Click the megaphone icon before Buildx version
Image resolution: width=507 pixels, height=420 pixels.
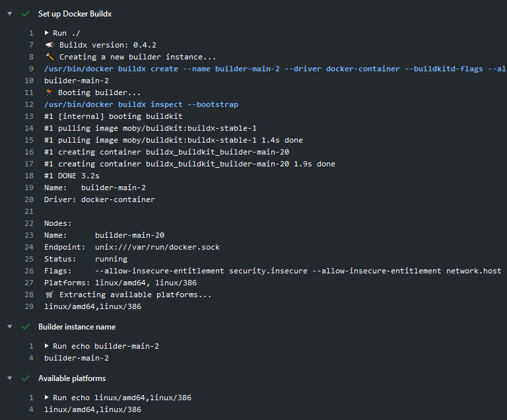click(x=49, y=45)
